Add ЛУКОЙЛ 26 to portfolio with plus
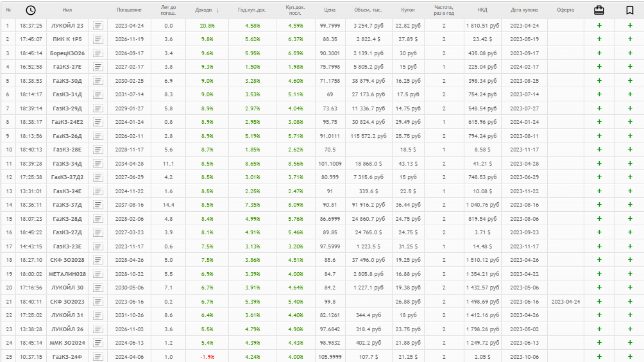Image resolution: width=644 pixels, height=362 pixels. (599, 329)
